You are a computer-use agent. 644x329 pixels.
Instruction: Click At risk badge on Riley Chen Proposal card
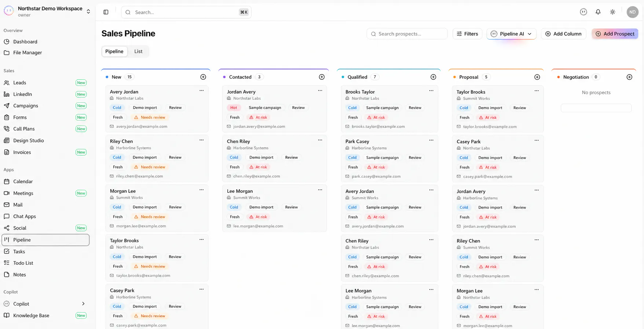point(488,267)
